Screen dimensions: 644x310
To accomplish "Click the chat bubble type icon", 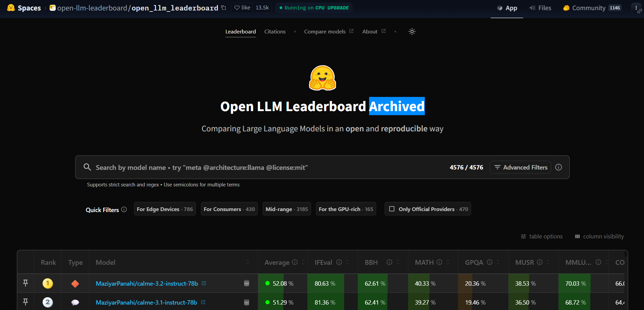I will point(75,303).
